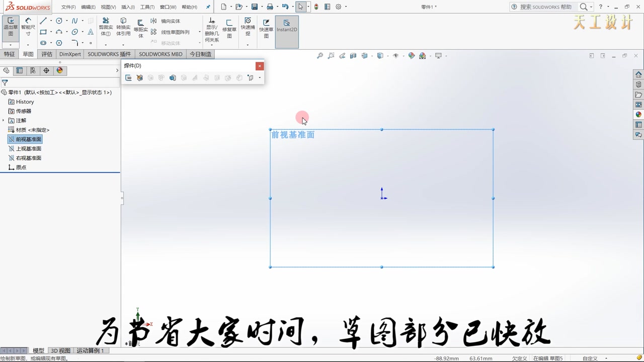
Task: Open the 插入(I) menu
Action: click(128, 7)
